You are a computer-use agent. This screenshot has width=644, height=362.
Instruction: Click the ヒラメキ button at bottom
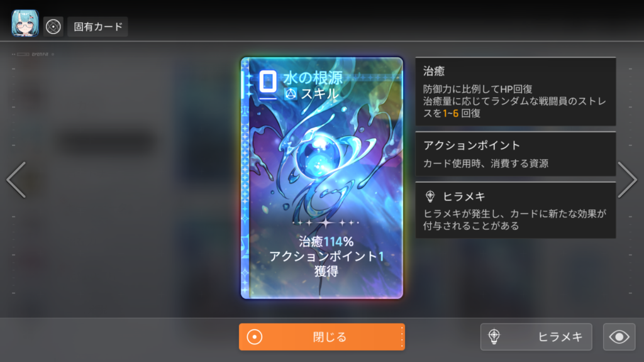(536, 337)
